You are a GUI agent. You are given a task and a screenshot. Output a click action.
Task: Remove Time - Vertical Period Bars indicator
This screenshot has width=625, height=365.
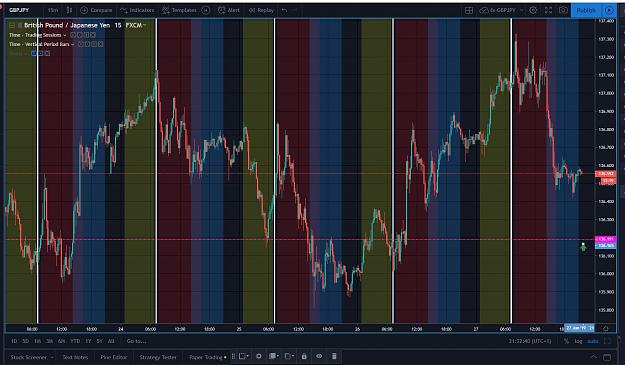click(100, 44)
